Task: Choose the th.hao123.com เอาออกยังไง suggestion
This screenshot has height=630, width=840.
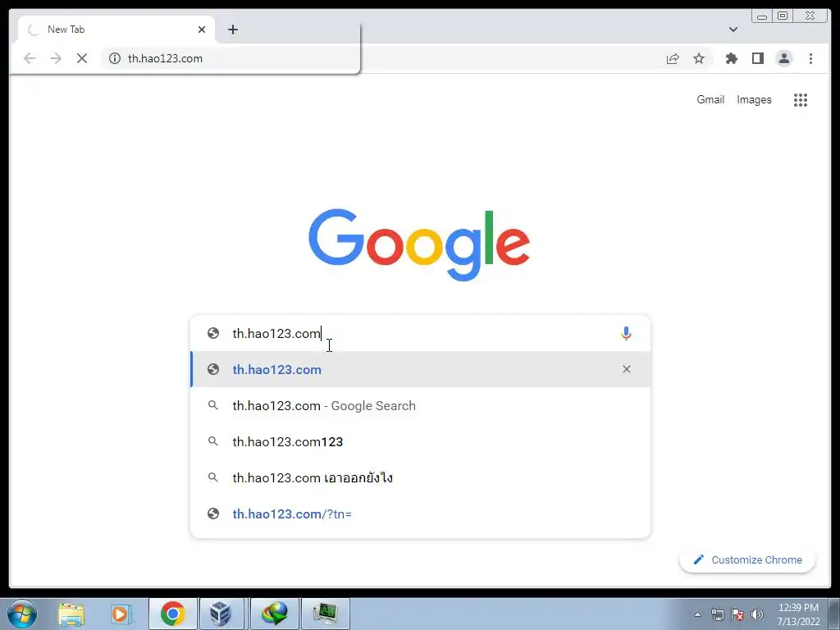Action: tap(421, 477)
